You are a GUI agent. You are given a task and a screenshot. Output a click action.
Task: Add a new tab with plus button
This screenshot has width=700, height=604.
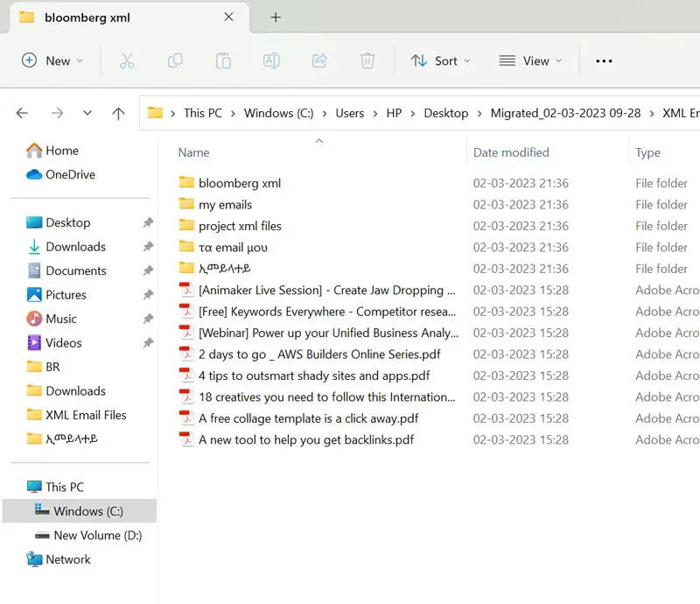[276, 18]
